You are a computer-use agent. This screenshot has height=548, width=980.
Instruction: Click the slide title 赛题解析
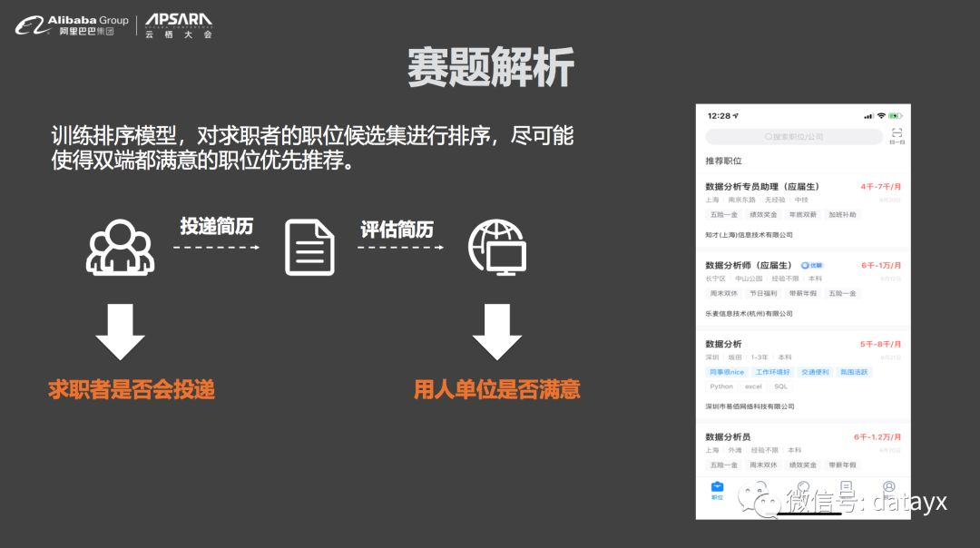[491, 67]
